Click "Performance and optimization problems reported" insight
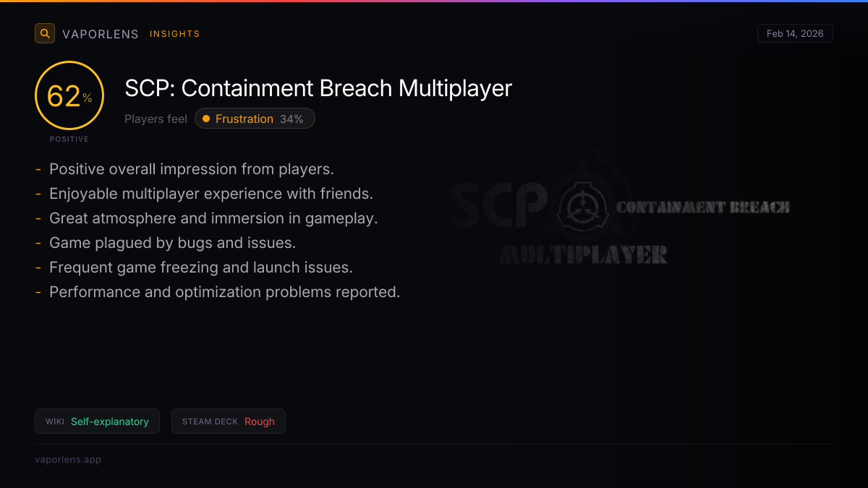The image size is (868, 488). [224, 292]
